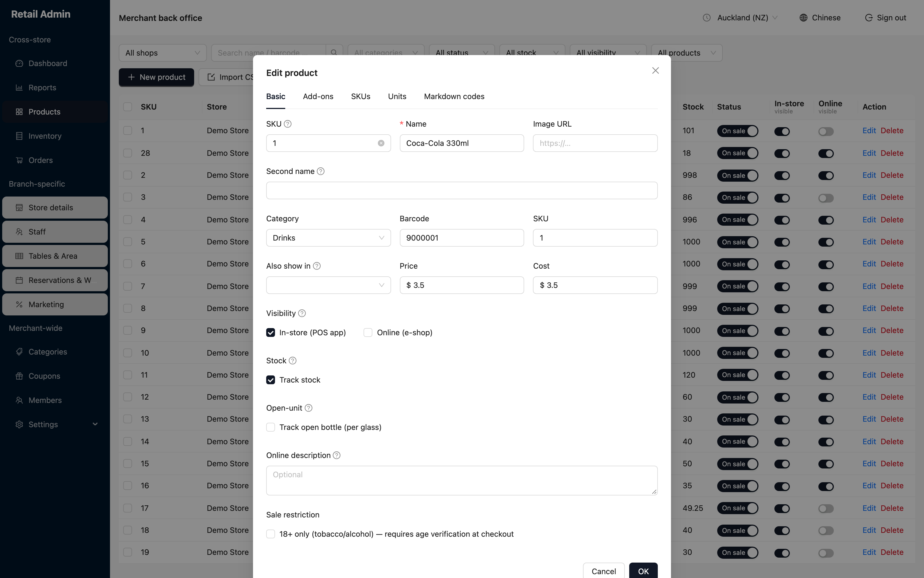The width and height of the screenshot is (924, 578).
Task: Open Coupons gift icon
Action: pyautogui.click(x=19, y=376)
